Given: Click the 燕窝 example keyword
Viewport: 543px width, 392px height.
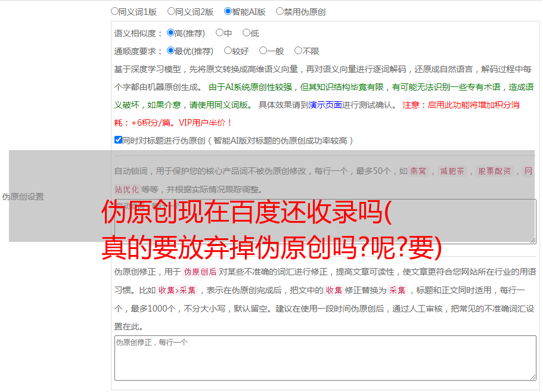Looking at the screenshot, I should pos(418,171).
